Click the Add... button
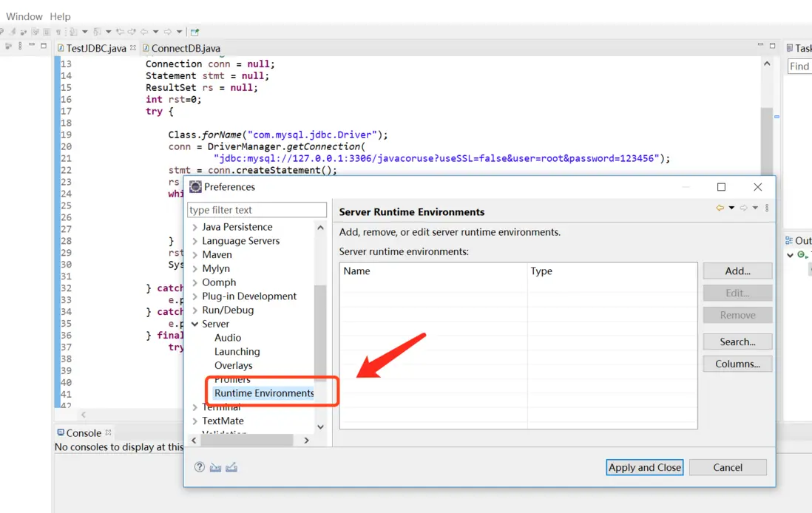Image resolution: width=812 pixels, height=513 pixels. [737, 271]
